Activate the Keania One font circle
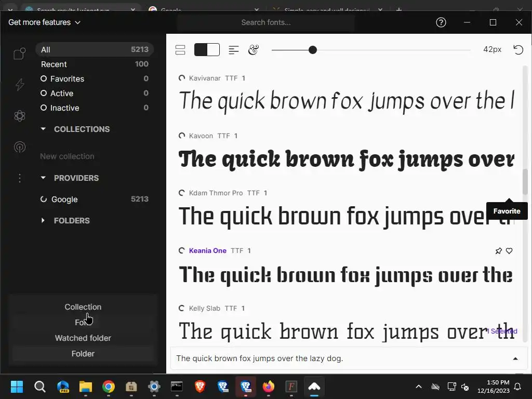This screenshot has width=532, height=399. pyautogui.click(x=182, y=251)
